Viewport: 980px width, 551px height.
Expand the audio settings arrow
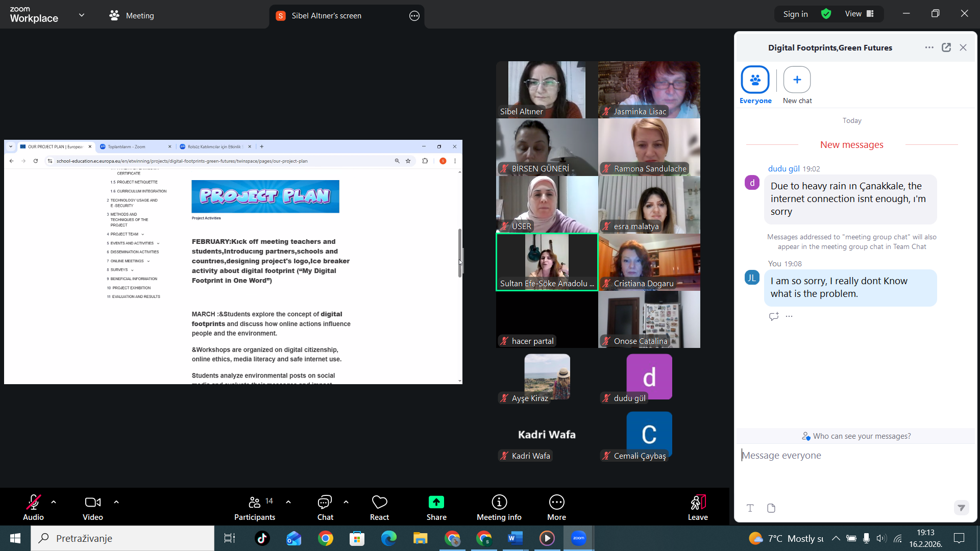54,502
